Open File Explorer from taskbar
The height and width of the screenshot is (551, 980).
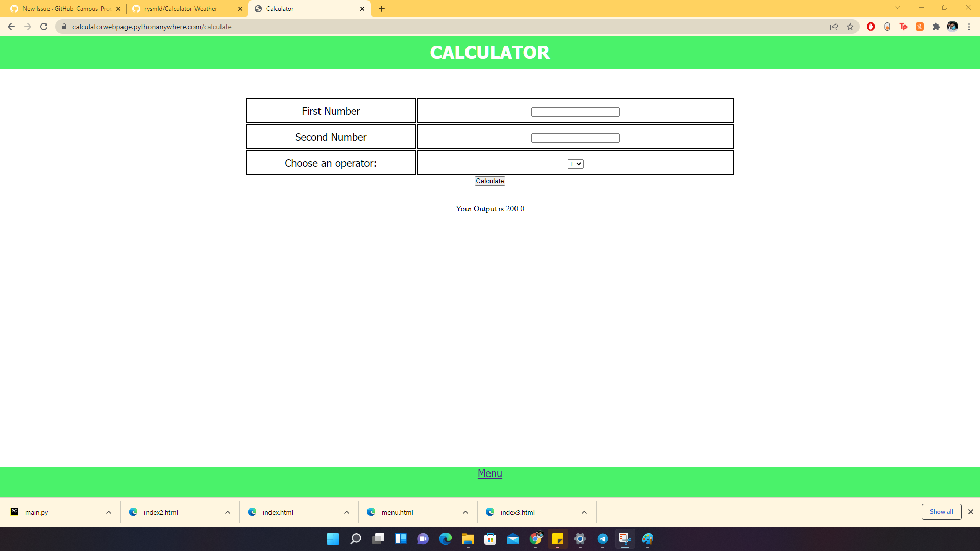[x=468, y=539]
